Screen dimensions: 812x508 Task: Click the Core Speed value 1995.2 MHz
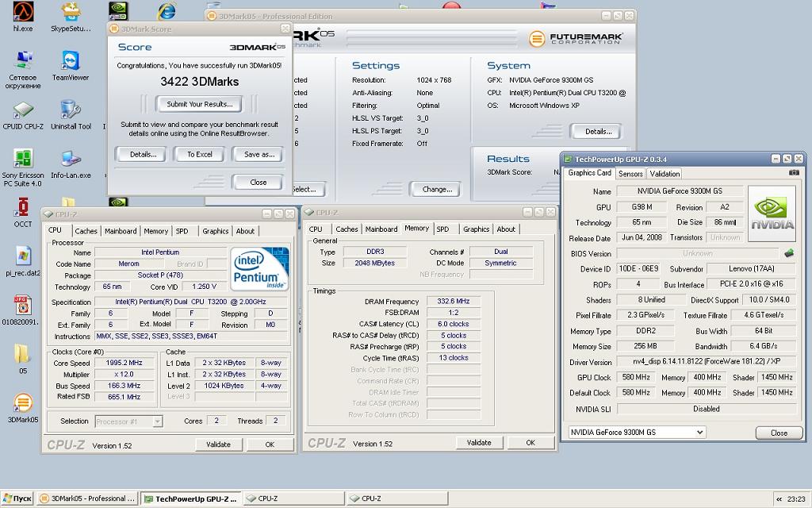pos(124,363)
